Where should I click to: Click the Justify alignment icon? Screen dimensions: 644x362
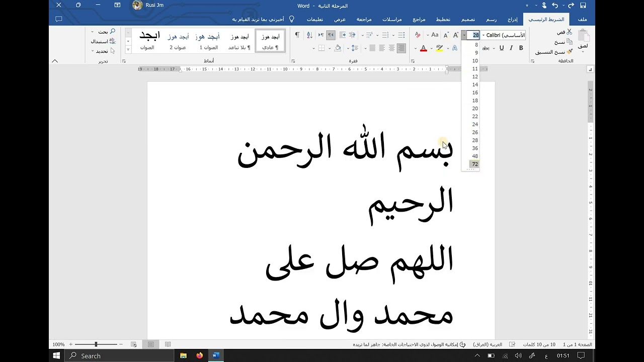[x=372, y=48]
